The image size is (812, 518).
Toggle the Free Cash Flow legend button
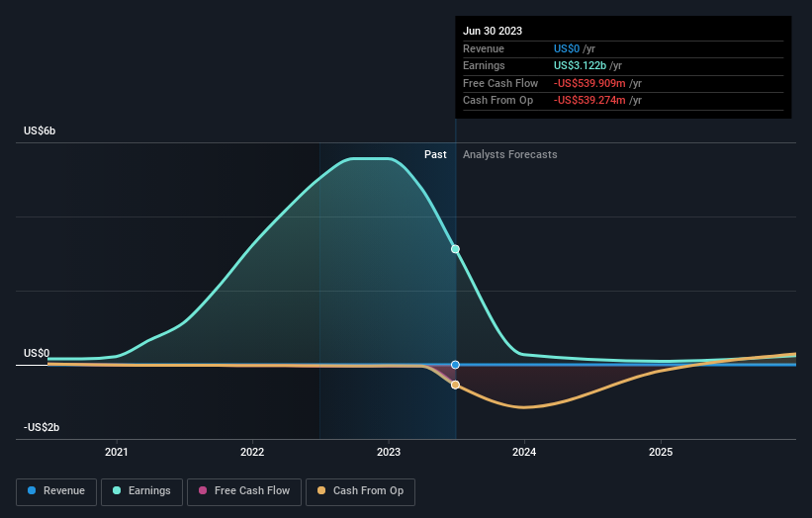244,491
